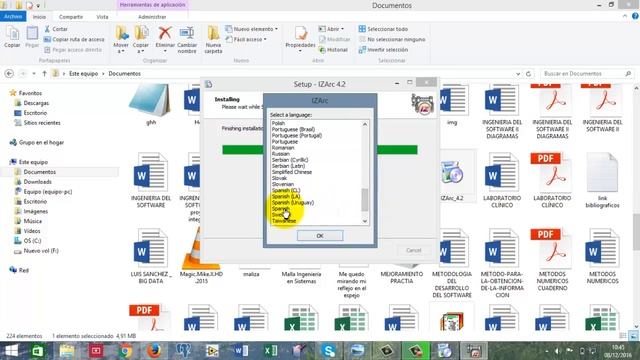This screenshot has width=640, height=360.
Task: Open the Nuevo elemento dropdown
Action: click(x=252, y=29)
